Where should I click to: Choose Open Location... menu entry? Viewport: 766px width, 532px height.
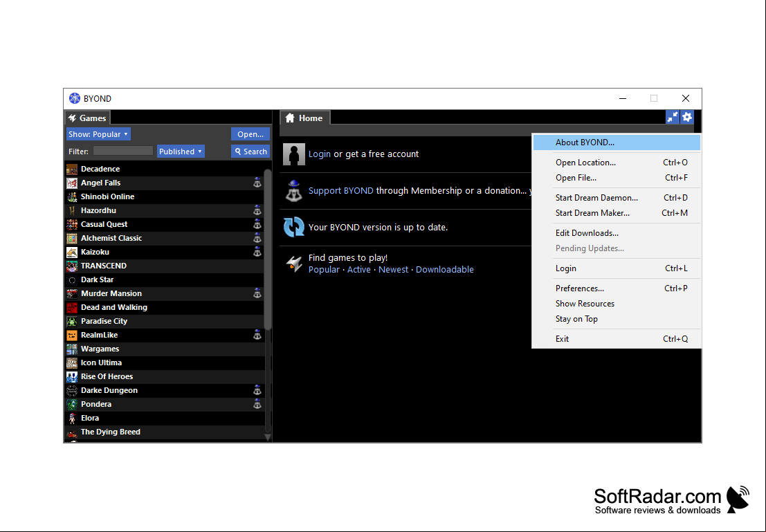pos(617,163)
